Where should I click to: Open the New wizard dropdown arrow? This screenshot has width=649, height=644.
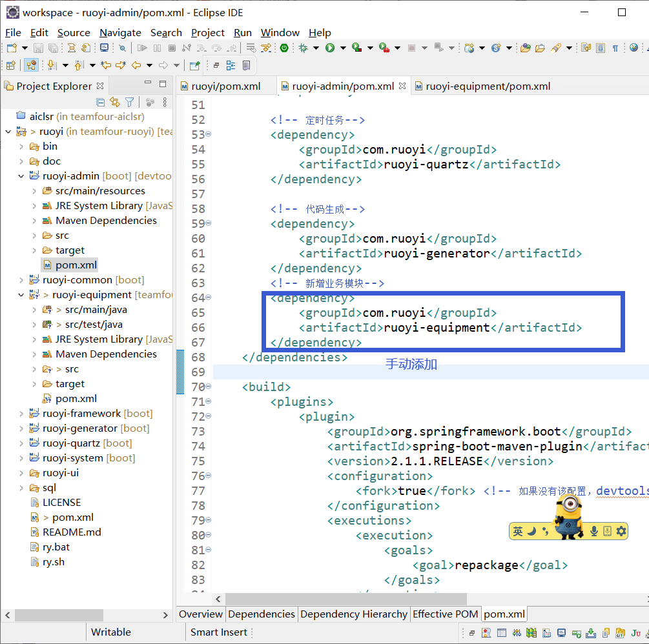(25, 48)
